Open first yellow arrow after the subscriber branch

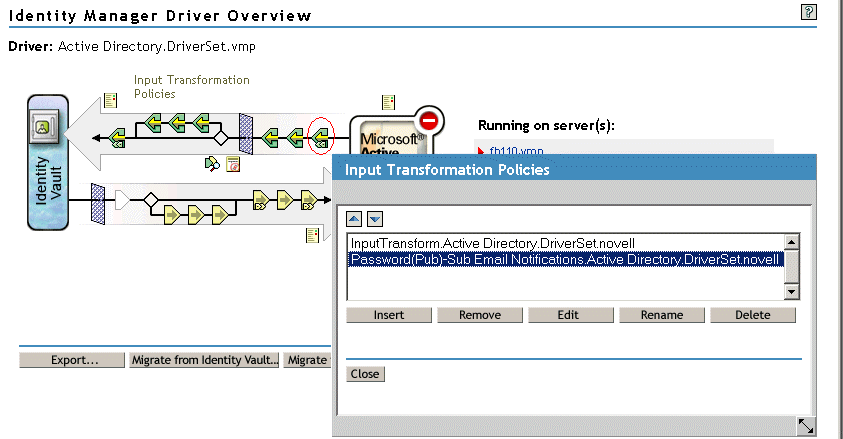(260, 200)
